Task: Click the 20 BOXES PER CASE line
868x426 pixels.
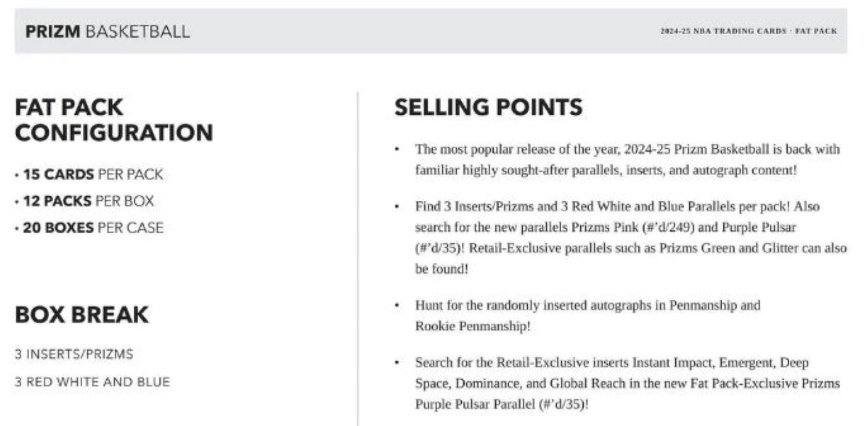Action: pos(89,227)
